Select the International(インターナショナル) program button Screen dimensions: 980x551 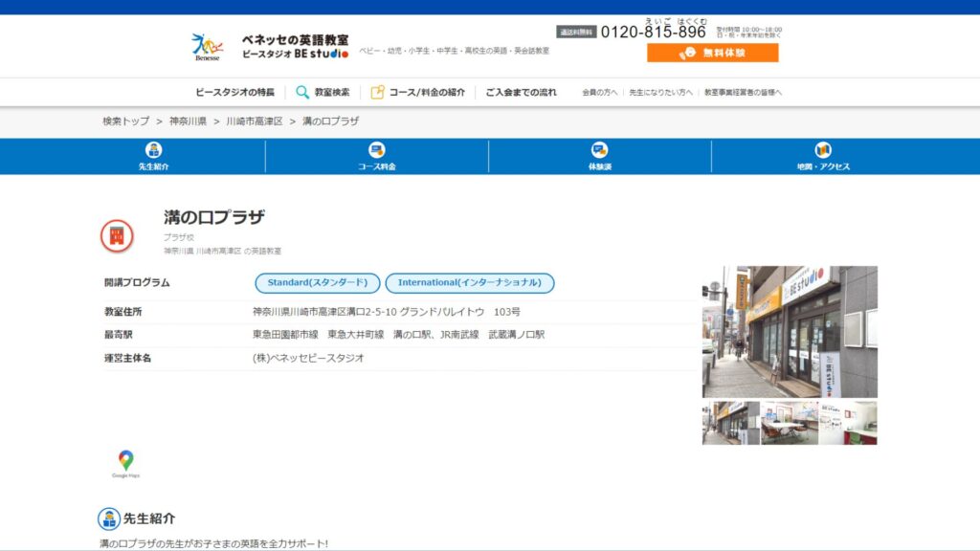pyautogui.click(x=469, y=283)
